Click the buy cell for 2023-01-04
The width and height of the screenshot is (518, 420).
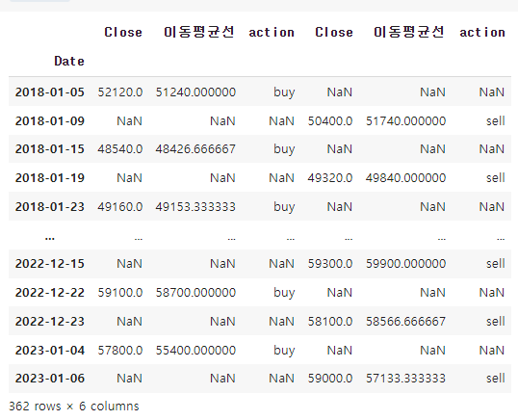coord(284,351)
